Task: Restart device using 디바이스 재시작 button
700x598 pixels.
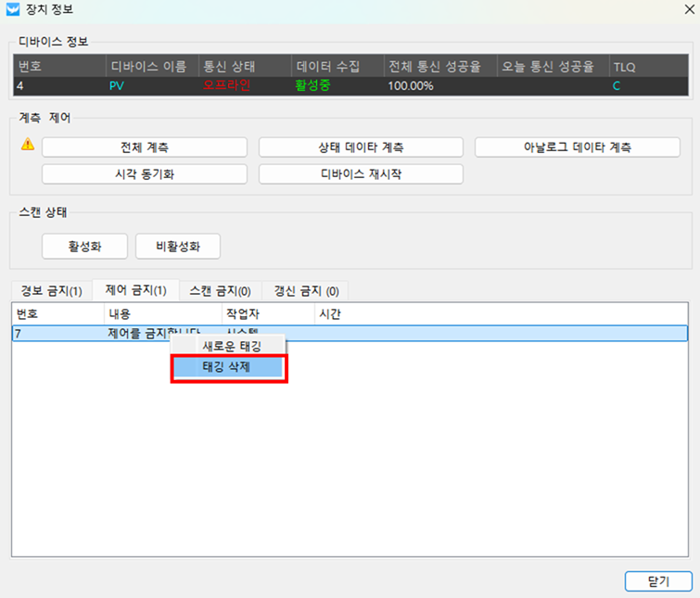Action: click(x=361, y=174)
